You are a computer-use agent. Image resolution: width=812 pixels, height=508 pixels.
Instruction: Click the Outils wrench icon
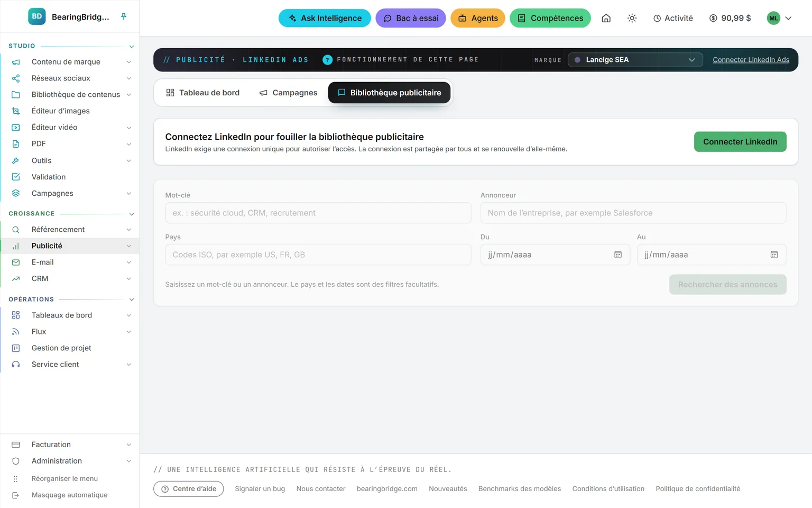point(16,161)
